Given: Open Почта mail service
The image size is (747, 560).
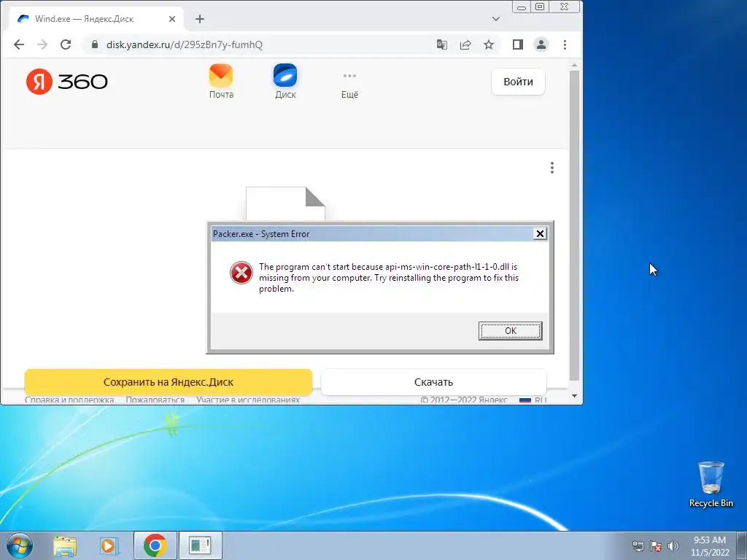Looking at the screenshot, I should tap(221, 82).
